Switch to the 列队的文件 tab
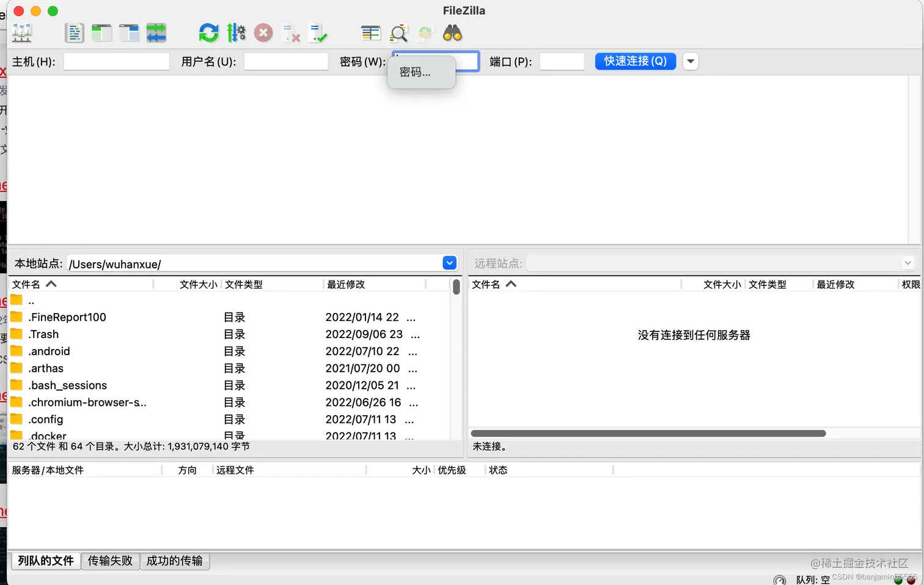The width and height of the screenshot is (924, 585). (x=46, y=561)
